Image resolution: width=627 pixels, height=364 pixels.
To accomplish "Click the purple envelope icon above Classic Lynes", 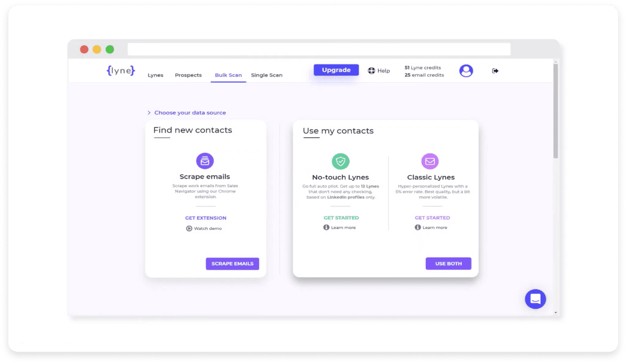I will (x=430, y=161).
